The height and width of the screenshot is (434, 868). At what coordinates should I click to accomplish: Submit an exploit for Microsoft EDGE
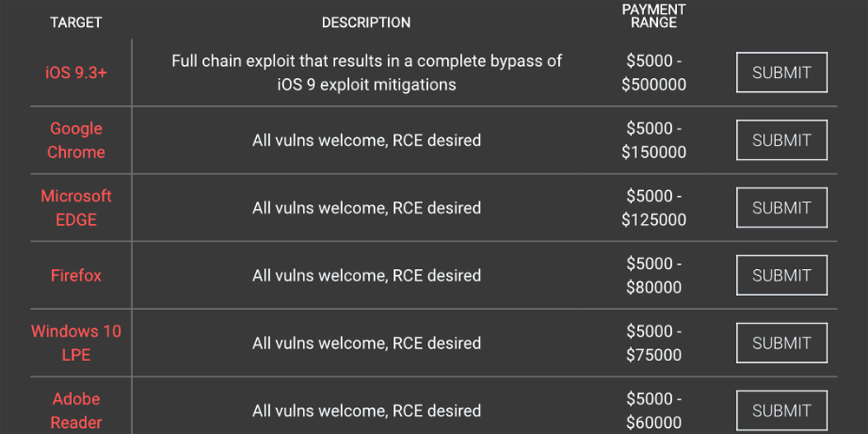(x=781, y=208)
